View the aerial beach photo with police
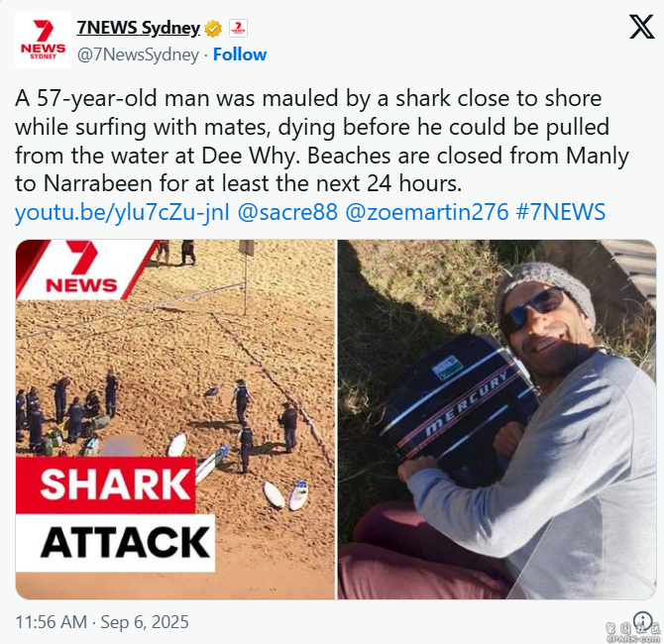664x644 pixels. 175,419
